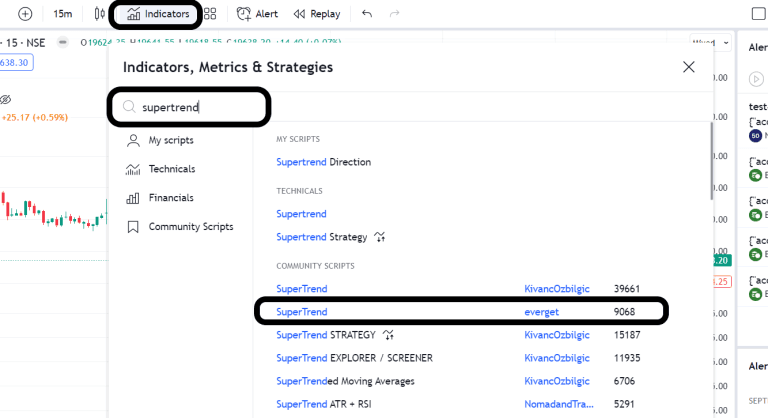Toggle the crossed-eye visibility icon on chart

6,99
